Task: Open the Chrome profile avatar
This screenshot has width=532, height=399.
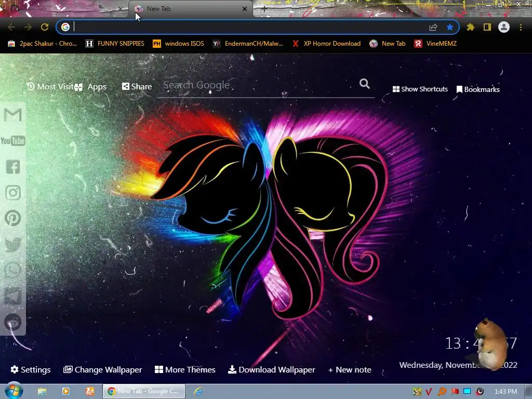Action: (x=504, y=27)
